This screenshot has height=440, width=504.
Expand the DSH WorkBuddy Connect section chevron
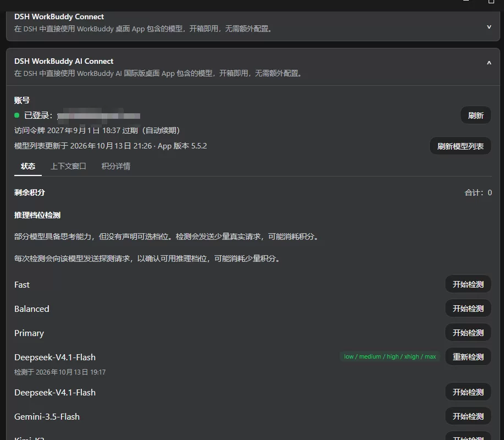(x=489, y=27)
